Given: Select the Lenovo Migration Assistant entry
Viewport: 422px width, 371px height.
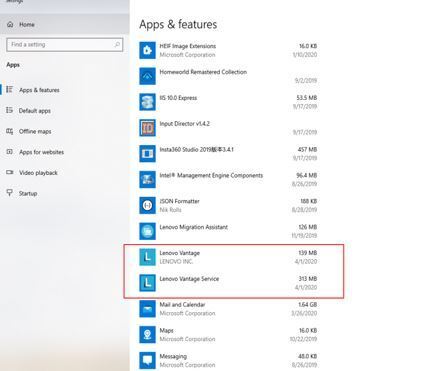Looking at the screenshot, I should tap(228, 231).
